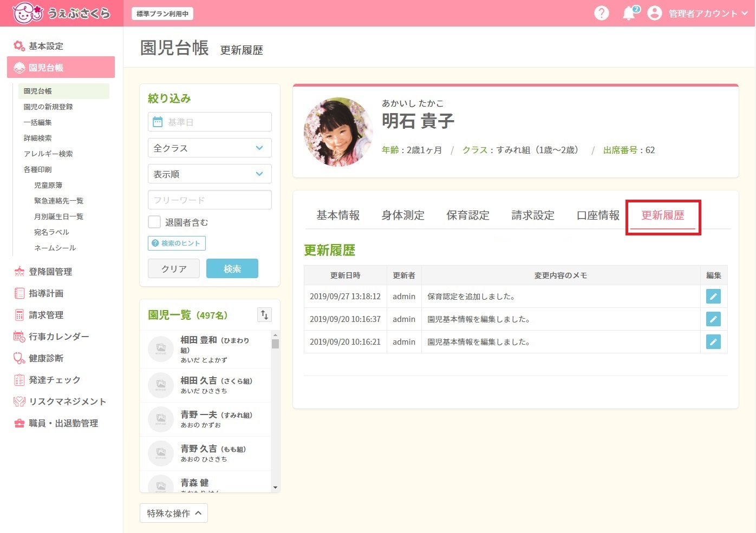Open the help question mark icon
Image resolution: width=756 pixels, height=533 pixels.
coord(602,13)
